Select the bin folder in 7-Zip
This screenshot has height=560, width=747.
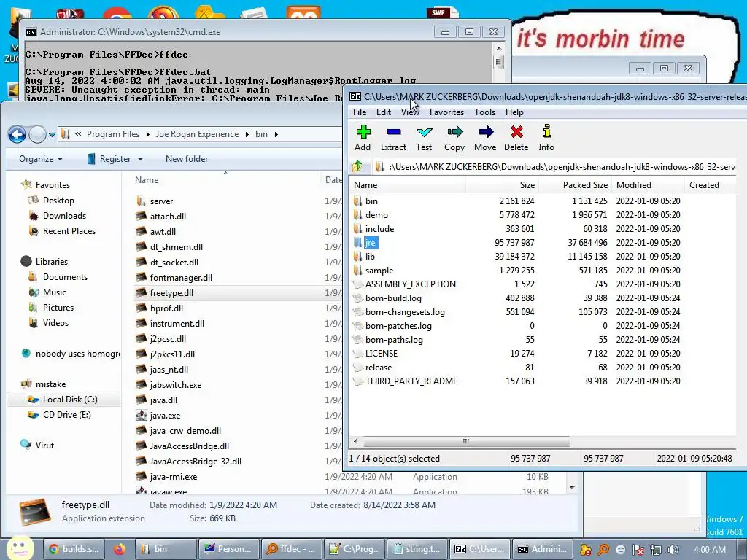(x=371, y=201)
